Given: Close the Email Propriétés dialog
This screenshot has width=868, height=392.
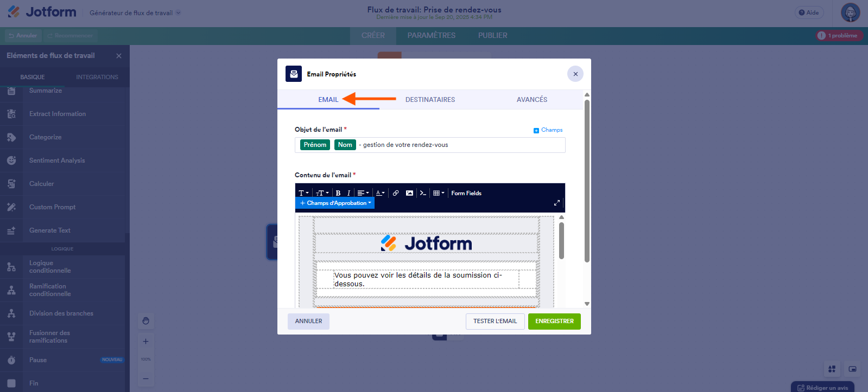Looking at the screenshot, I should [575, 74].
